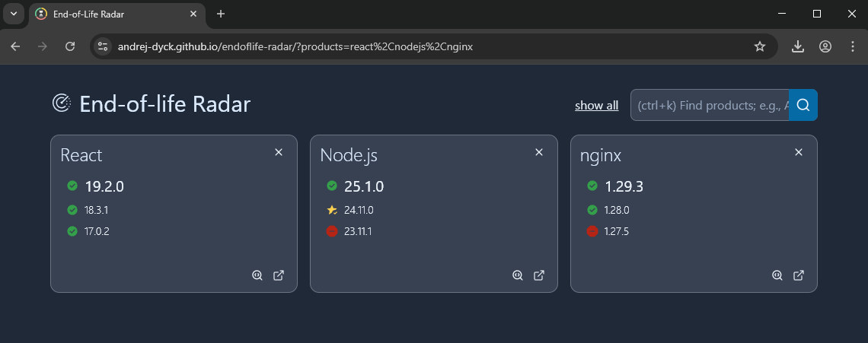Open the Chrome profile icon
Screen dimensions: 868x343
click(825, 46)
